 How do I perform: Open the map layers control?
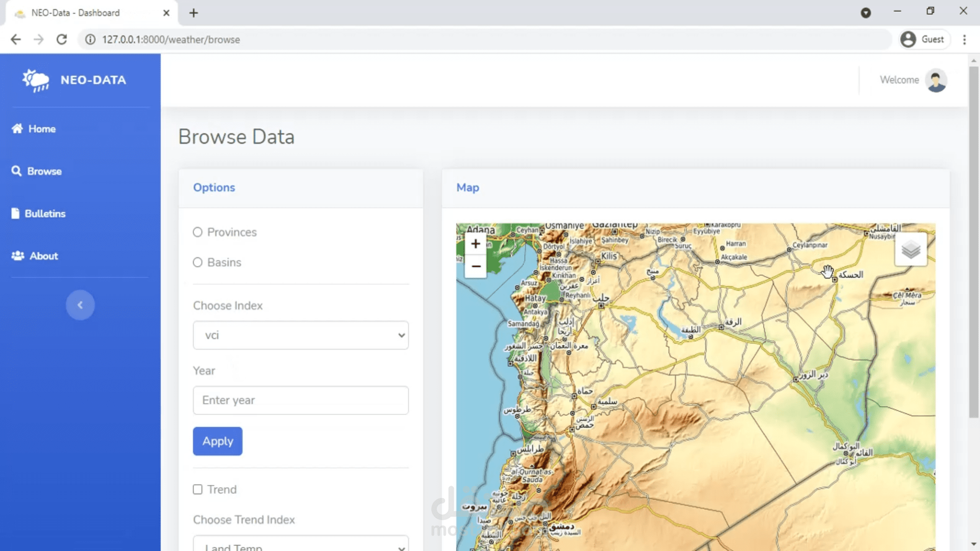[x=911, y=249]
